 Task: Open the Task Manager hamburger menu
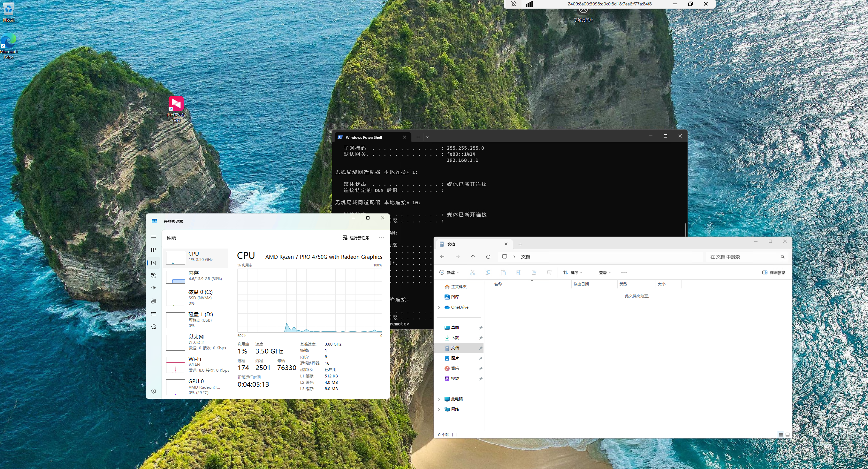click(x=154, y=237)
